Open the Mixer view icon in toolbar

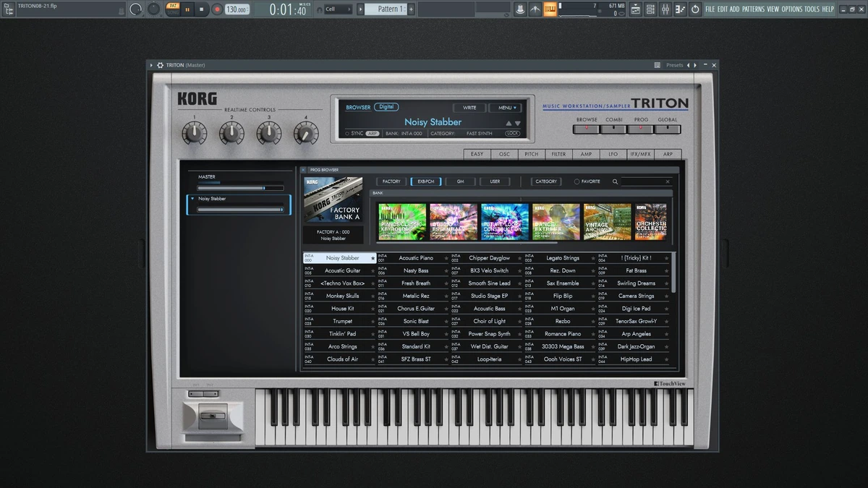pos(665,9)
